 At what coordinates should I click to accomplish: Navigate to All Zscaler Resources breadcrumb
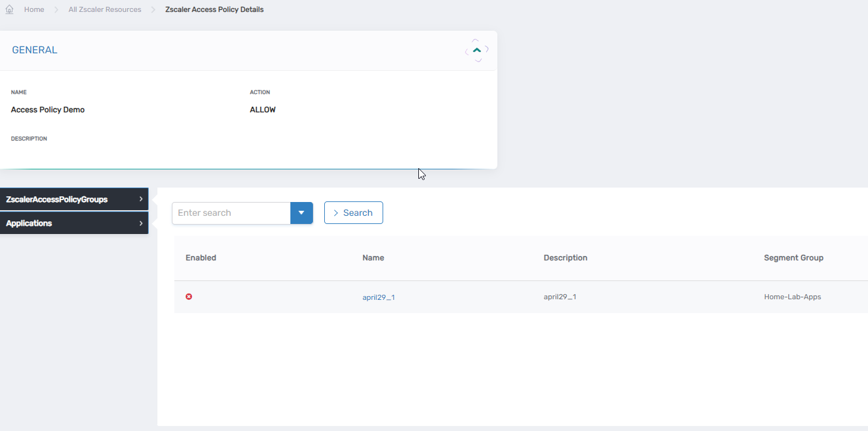[x=105, y=10]
